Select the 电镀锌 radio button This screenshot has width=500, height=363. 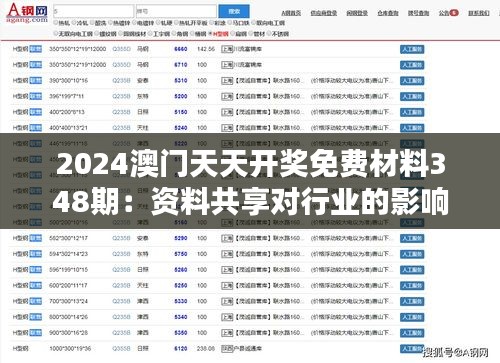click(135, 23)
